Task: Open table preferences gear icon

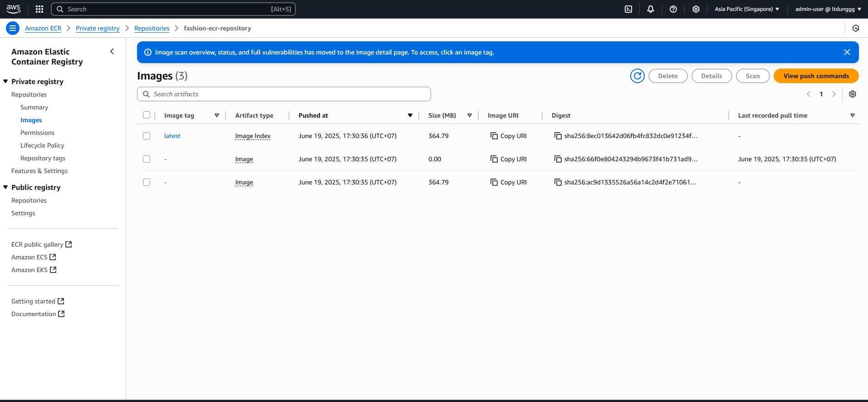Action: [x=853, y=94]
